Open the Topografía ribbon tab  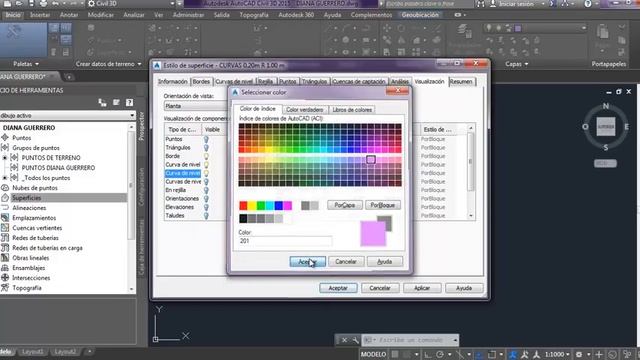[253, 15]
